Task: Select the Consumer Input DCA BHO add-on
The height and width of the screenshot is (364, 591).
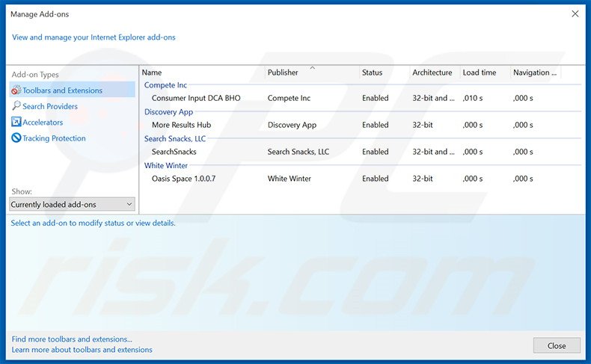Action: (x=196, y=98)
